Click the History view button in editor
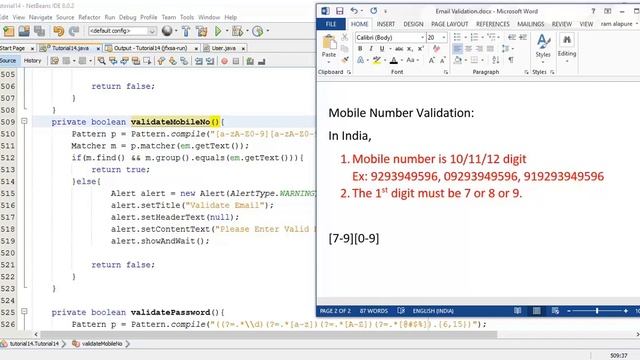Screen dimensions: 640x360 click(x=33, y=61)
